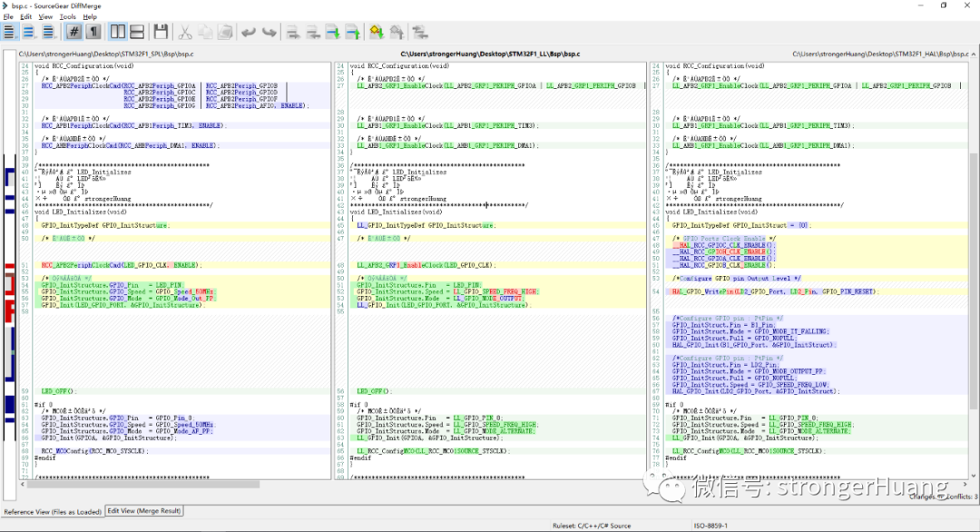Click LL_APB1_GRP1_EnableClock TIM3 line in LL pane
980x532 pixels.
point(448,125)
